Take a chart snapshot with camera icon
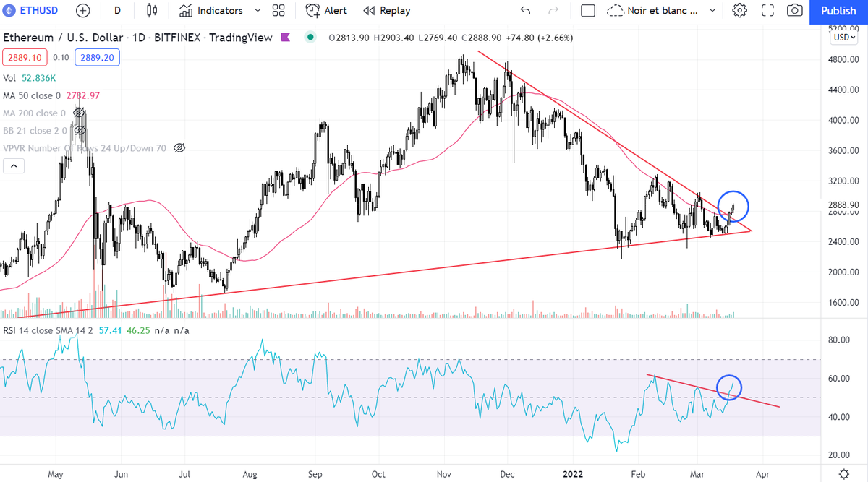The height and width of the screenshot is (482, 868). 795,11
